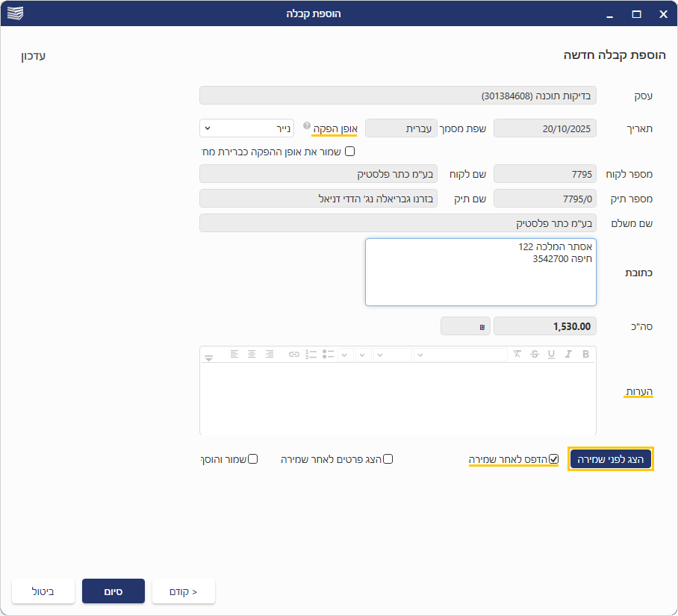Align notes text to the left

pyautogui.click(x=234, y=354)
